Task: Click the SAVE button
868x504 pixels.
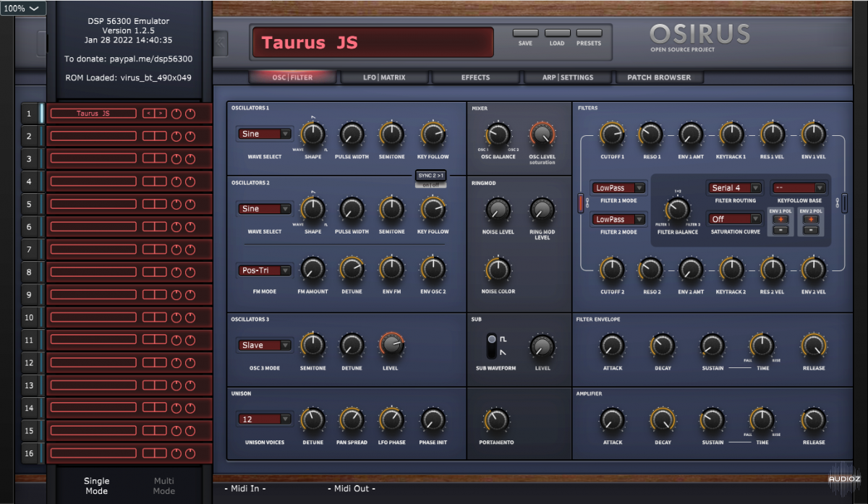Action: tap(526, 33)
